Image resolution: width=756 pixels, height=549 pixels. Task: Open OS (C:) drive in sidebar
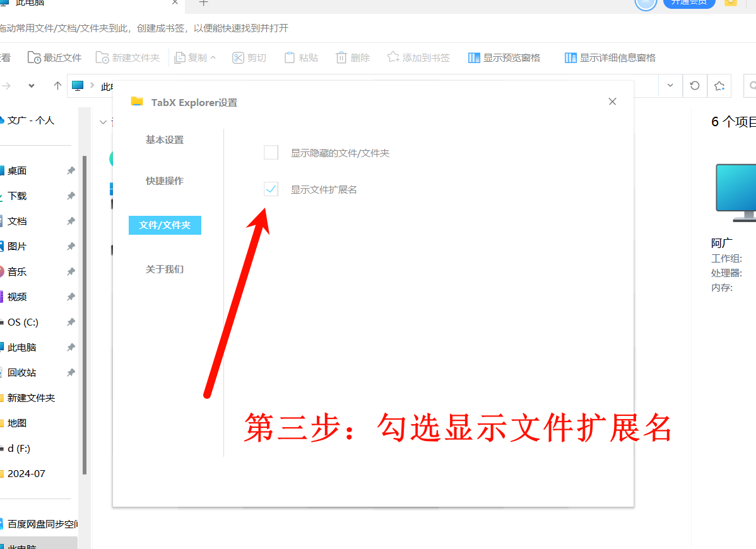pyautogui.click(x=23, y=322)
